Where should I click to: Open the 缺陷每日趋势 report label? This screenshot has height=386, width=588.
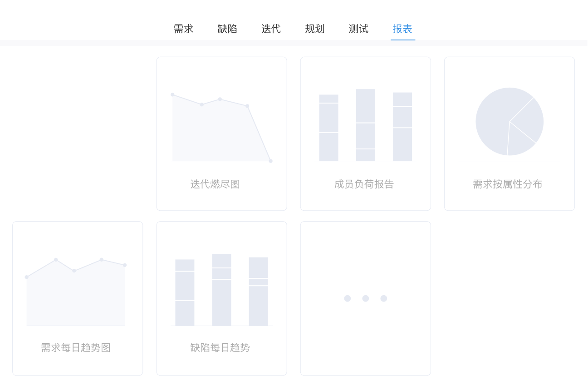pyautogui.click(x=220, y=348)
